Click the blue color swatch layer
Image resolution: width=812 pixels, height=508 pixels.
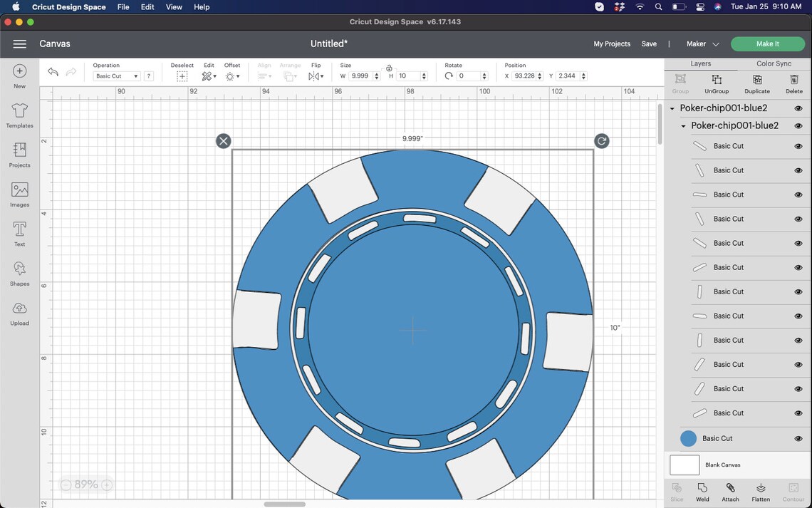point(688,439)
